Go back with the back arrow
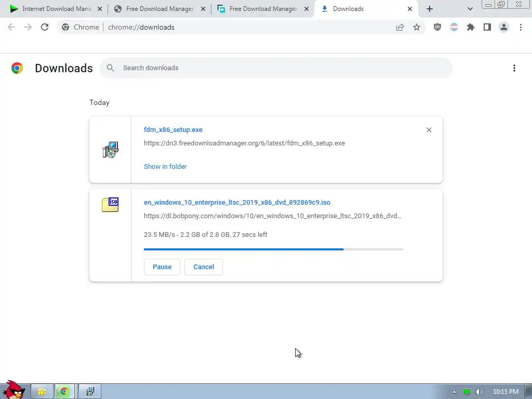Viewport: 532px width, 399px height. [11, 27]
